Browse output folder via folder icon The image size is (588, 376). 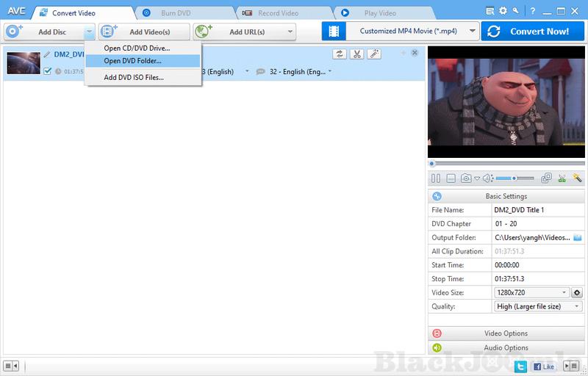click(x=578, y=237)
